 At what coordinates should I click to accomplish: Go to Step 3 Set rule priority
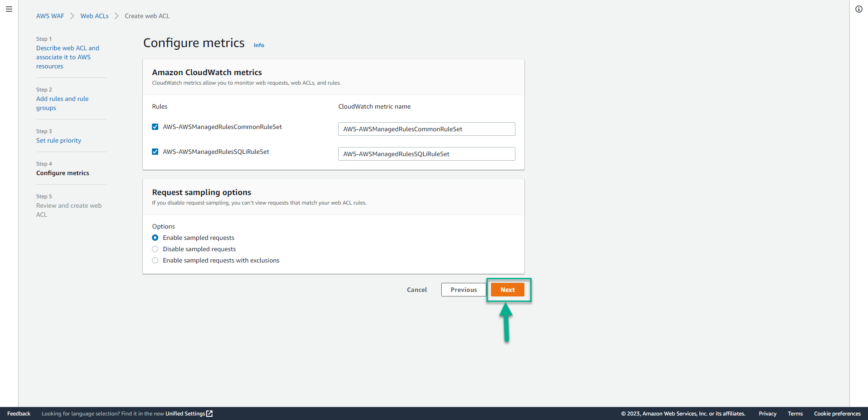[59, 140]
